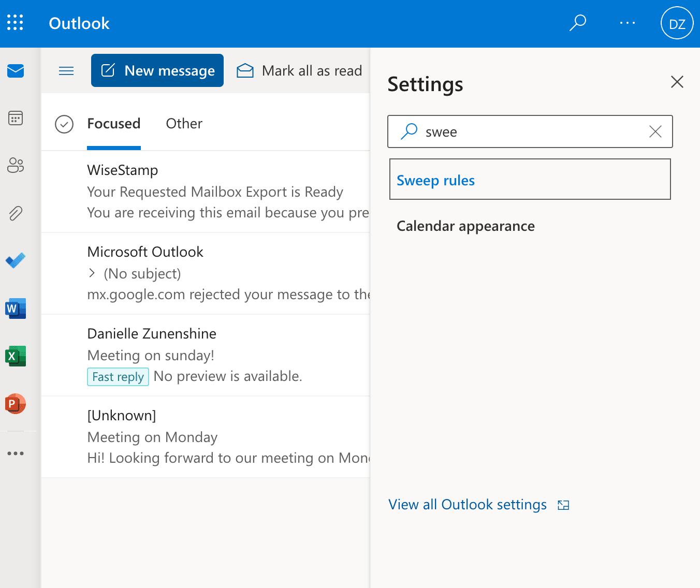Launch Excel from the sidebar
The height and width of the screenshot is (588, 700).
[x=16, y=356]
